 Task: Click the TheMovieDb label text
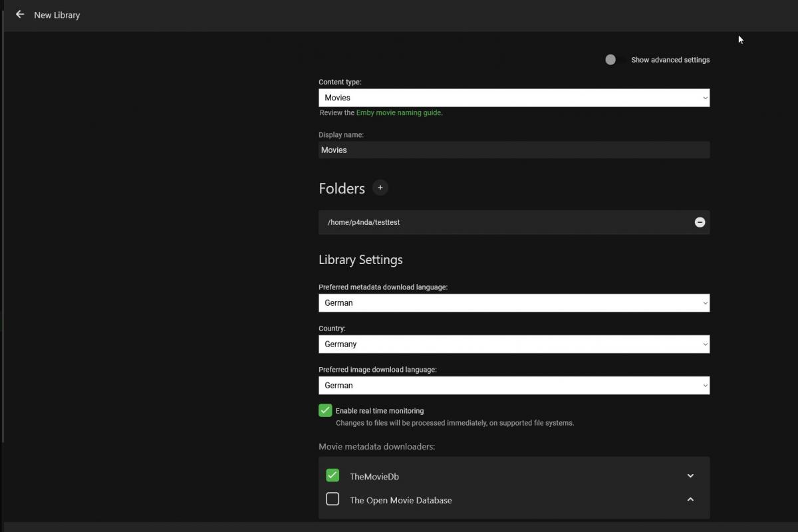pos(374,476)
